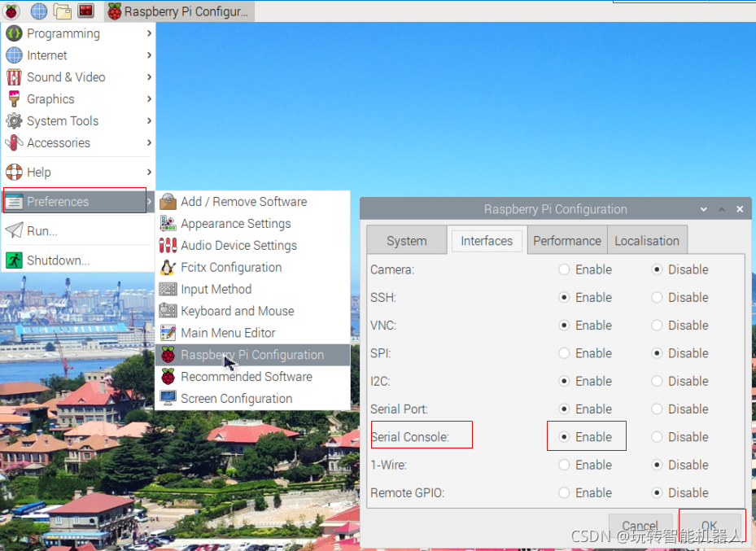Expand the Sound & Video submenu arrow
Viewport: 756px width, 551px height.
(x=149, y=77)
